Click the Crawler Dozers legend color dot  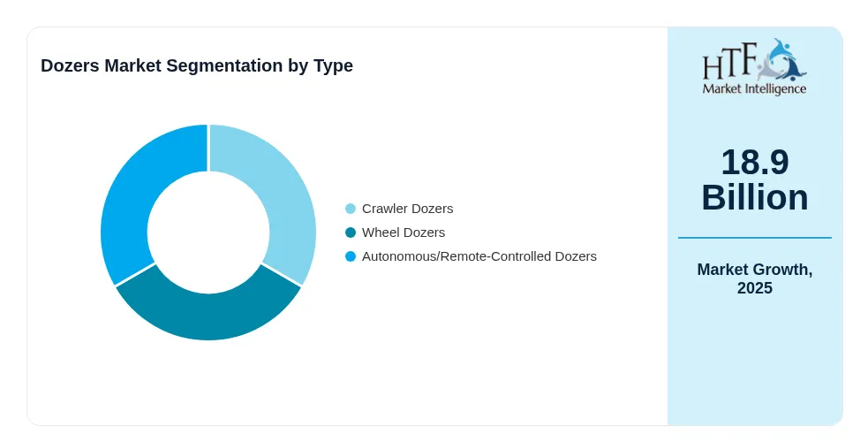(351, 209)
